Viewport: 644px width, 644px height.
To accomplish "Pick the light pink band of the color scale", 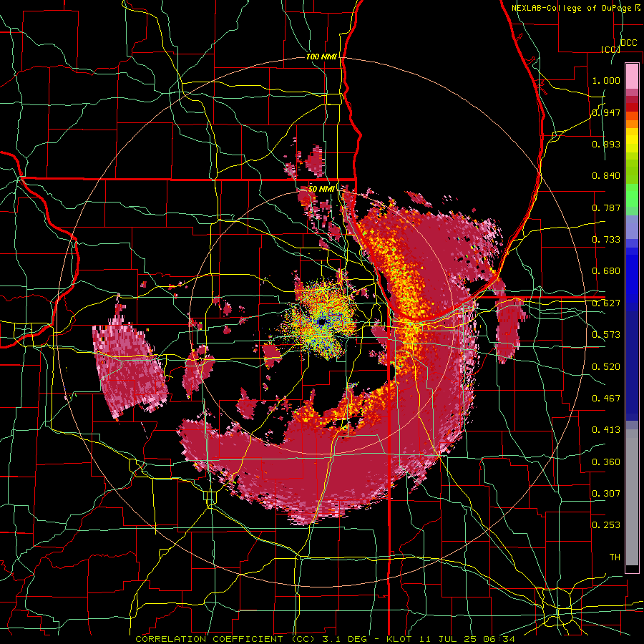I will coord(632,77).
